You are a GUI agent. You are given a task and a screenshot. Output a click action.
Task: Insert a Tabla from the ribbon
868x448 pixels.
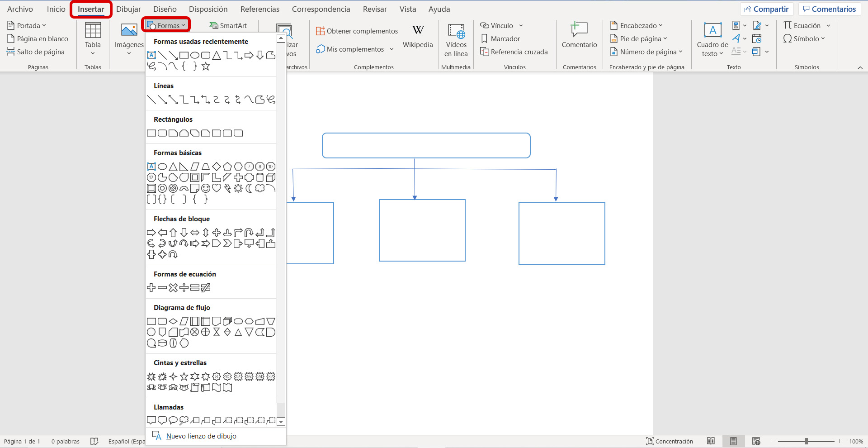[93, 39]
